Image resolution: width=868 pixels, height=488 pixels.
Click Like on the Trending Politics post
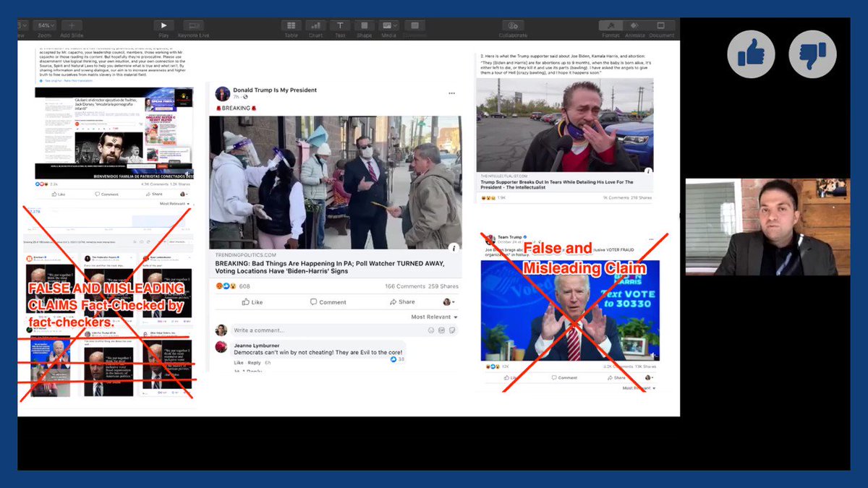tap(252, 301)
